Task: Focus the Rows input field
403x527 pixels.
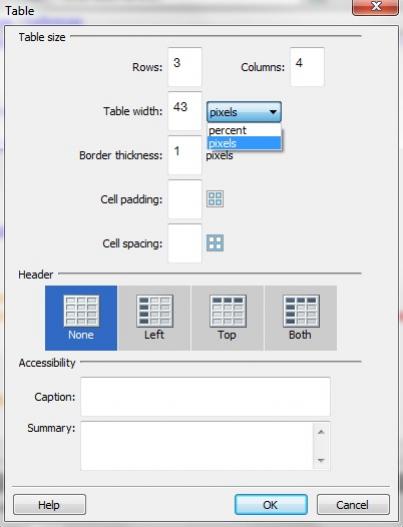Action: [x=185, y=67]
